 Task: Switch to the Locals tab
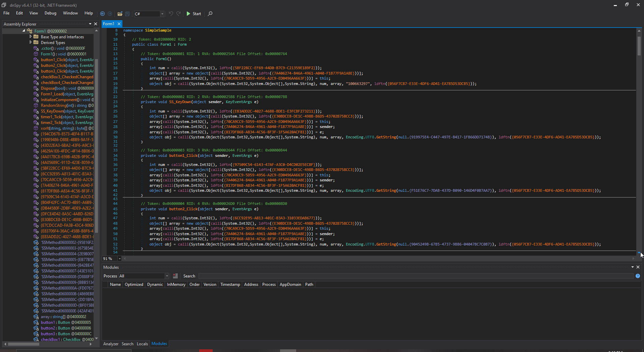coord(142,344)
